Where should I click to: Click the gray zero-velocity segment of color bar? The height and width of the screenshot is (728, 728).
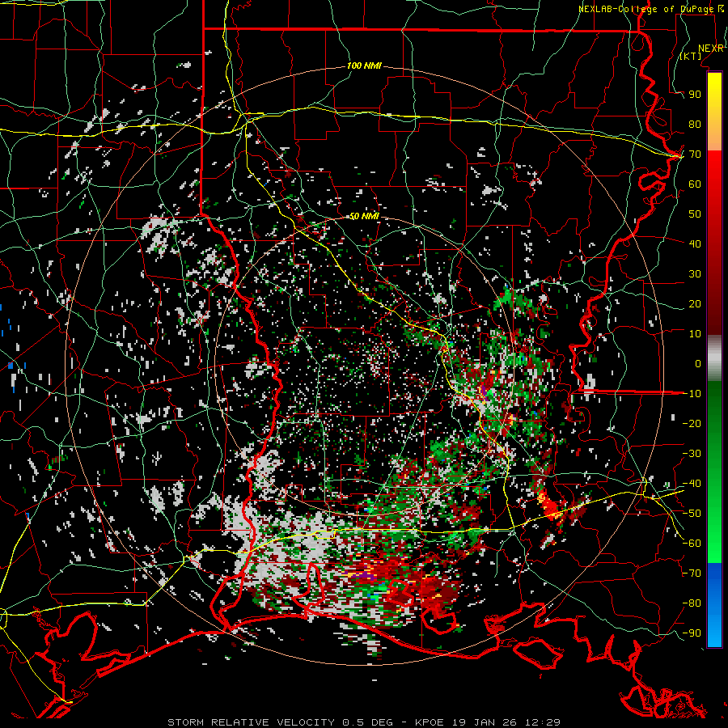pyautogui.click(x=714, y=358)
